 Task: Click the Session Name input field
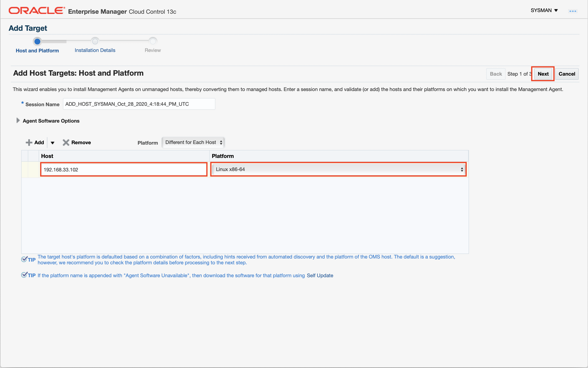[139, 104]
